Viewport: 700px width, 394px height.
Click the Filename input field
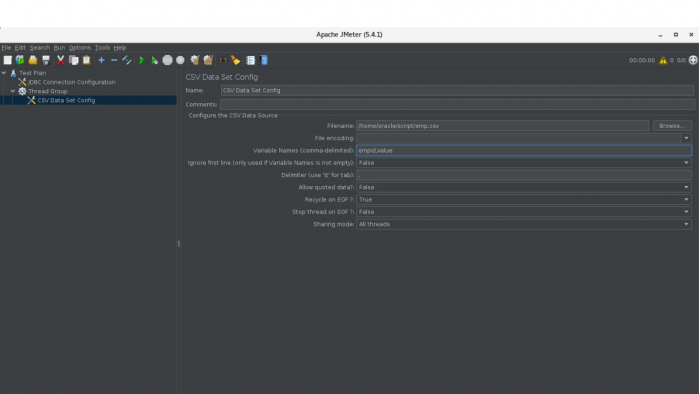tap(502, 126)
